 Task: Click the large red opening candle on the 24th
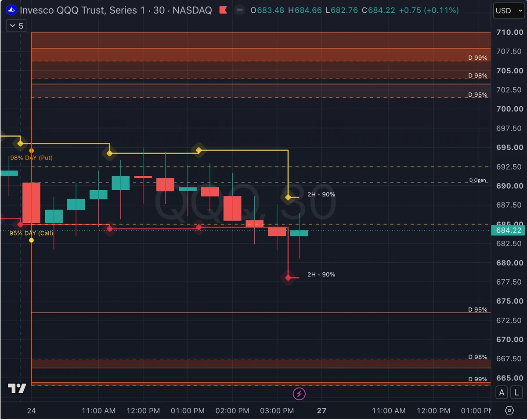[31, 203]
